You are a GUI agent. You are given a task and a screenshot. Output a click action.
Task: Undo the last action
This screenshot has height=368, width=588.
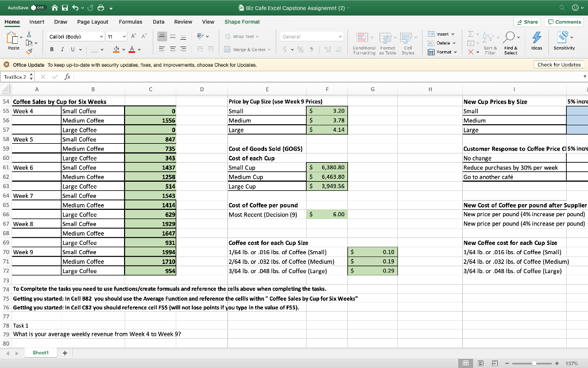(75, 7)
